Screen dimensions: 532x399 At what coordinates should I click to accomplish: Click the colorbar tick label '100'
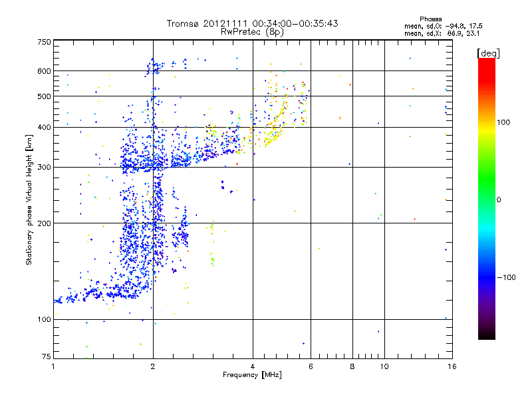pyautogui.click(x=503, y=122)
